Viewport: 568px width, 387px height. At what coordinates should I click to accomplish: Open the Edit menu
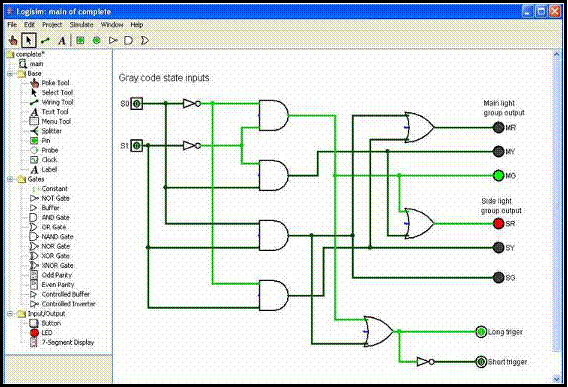29,25
